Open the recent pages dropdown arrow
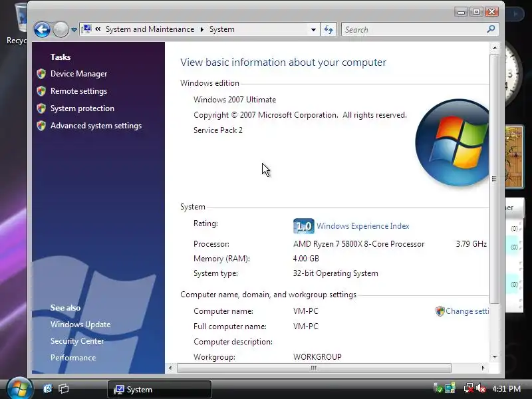The image size is (532, 399). coord(74,30)
